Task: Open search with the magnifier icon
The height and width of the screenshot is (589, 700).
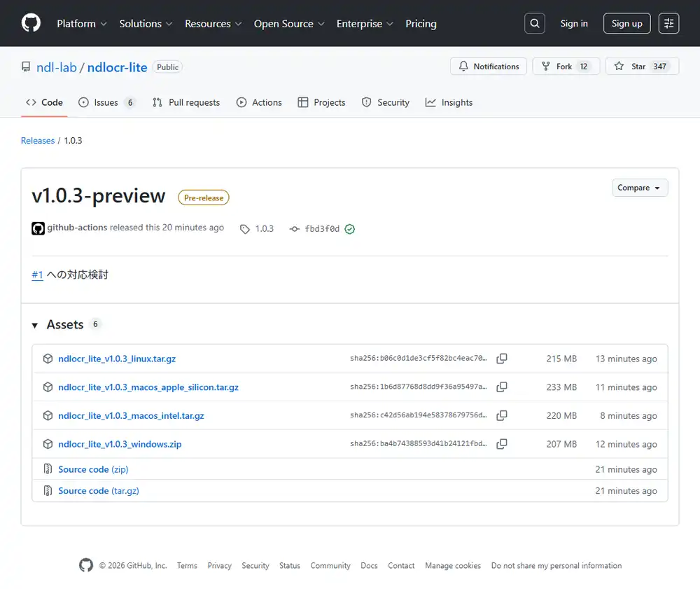Action: click(535, 23)
